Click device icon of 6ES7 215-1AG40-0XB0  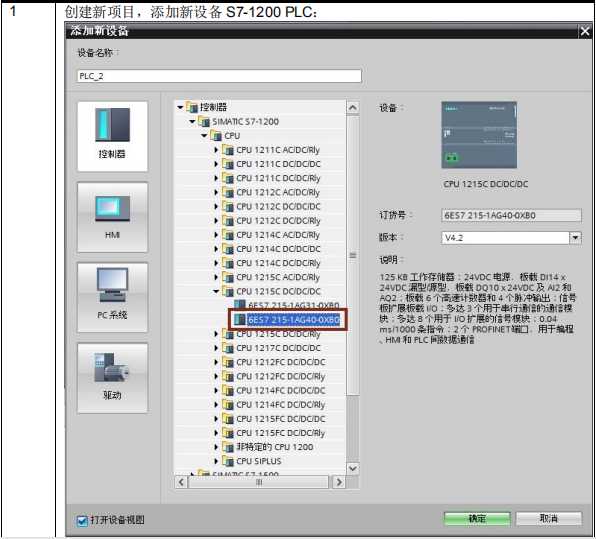pyautogui.click(x=240, y=319)
